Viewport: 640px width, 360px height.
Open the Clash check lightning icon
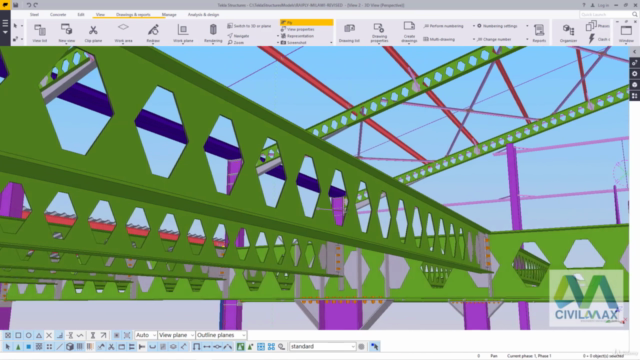pos(591,39)
